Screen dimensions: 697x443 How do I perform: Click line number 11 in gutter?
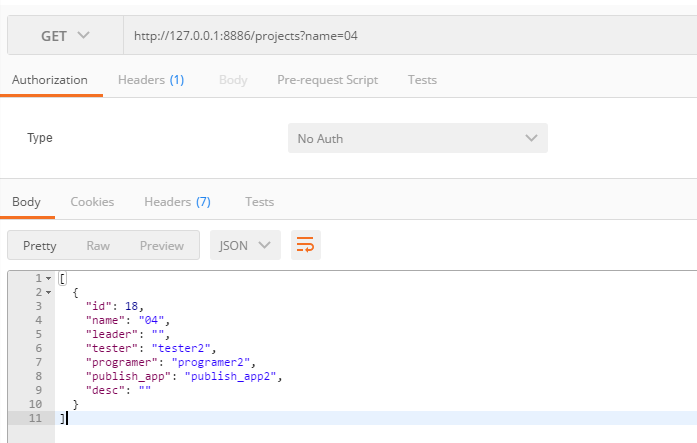(x=35, y=418)
